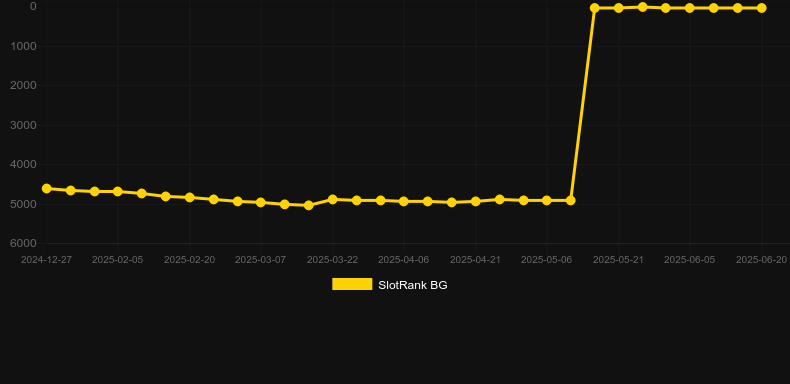This screenshot has height=384, width=790.
Task: Click the data point above 2025-03-07
Action: (261, 203)
